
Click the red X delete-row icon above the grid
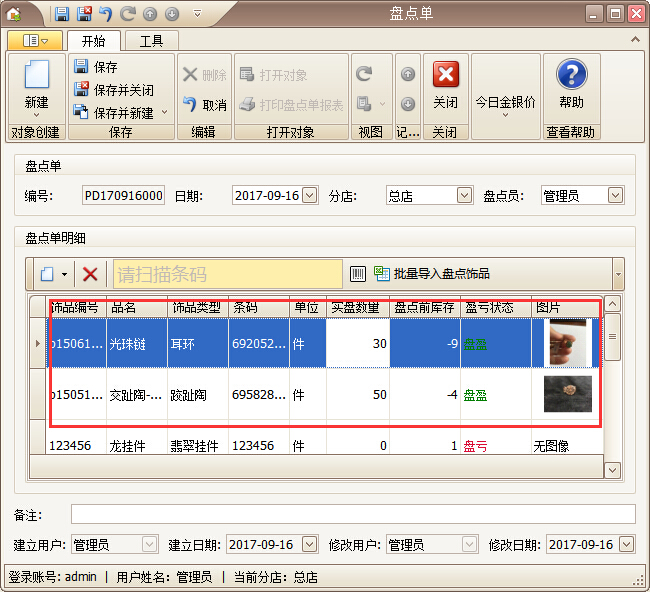click(x=90, y=274)
